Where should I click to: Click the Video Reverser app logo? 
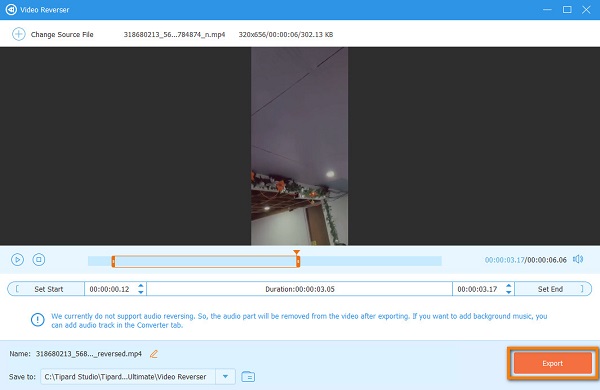11,10
